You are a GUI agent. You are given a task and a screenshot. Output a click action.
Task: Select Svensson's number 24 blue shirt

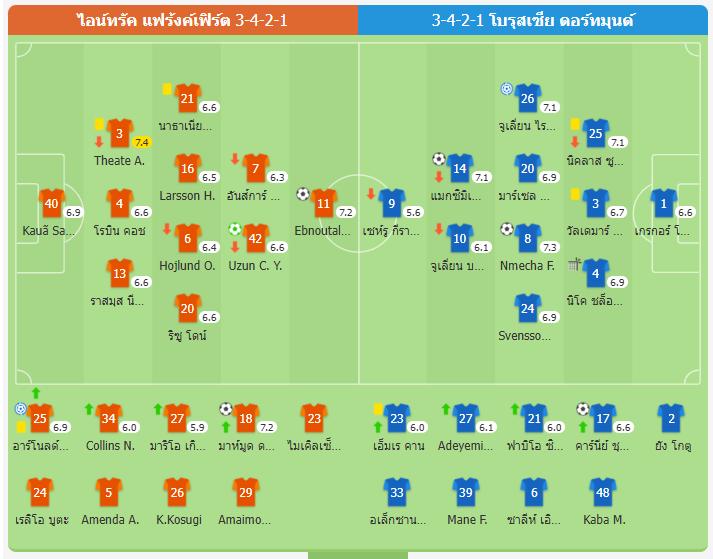click(x=528, y=309)
